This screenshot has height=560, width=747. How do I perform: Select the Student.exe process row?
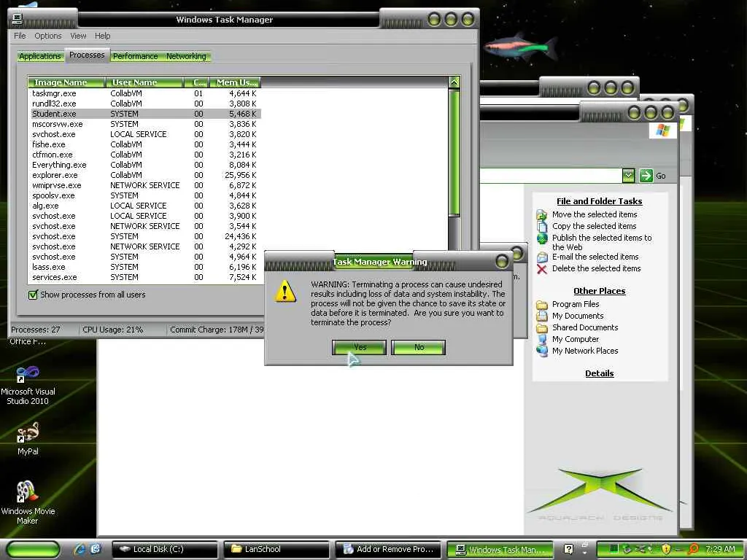click(144, 114)
